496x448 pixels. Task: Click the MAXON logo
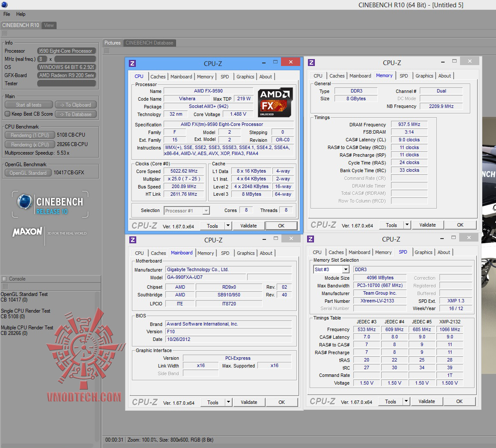(x=27, y=232)
